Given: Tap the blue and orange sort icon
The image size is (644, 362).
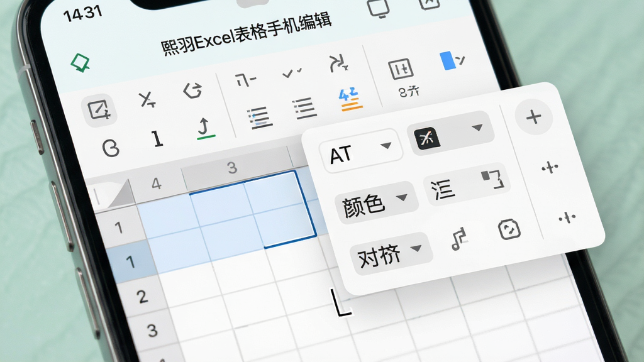Looking at the screenshot, I should [x=350, y=100].
